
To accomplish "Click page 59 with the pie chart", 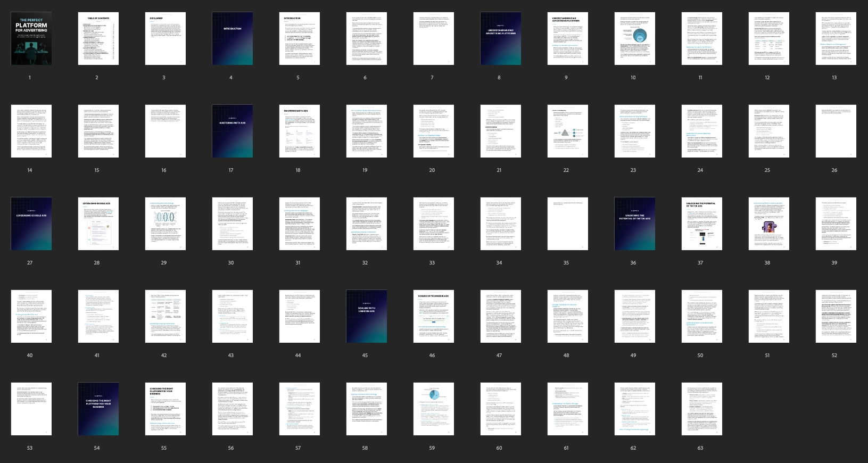I will coord(434,409).
